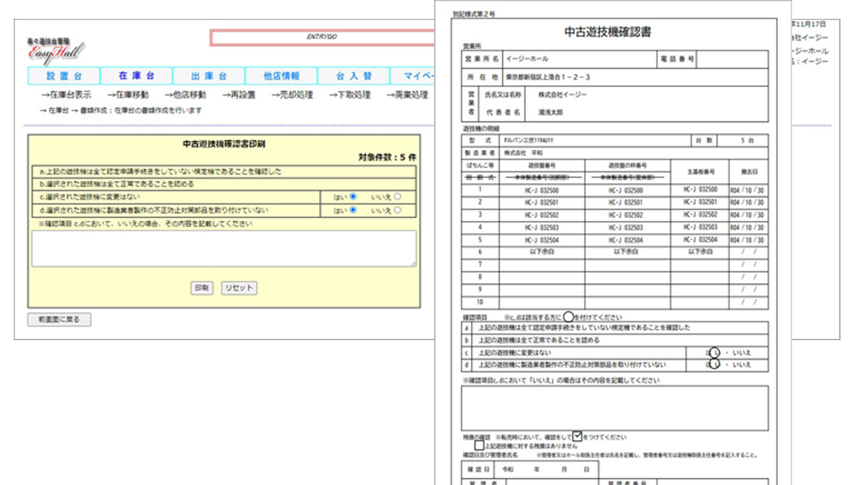Choose はい for item d
The image size is (868, 485).
pyautogui.click(x=353, y=211)
